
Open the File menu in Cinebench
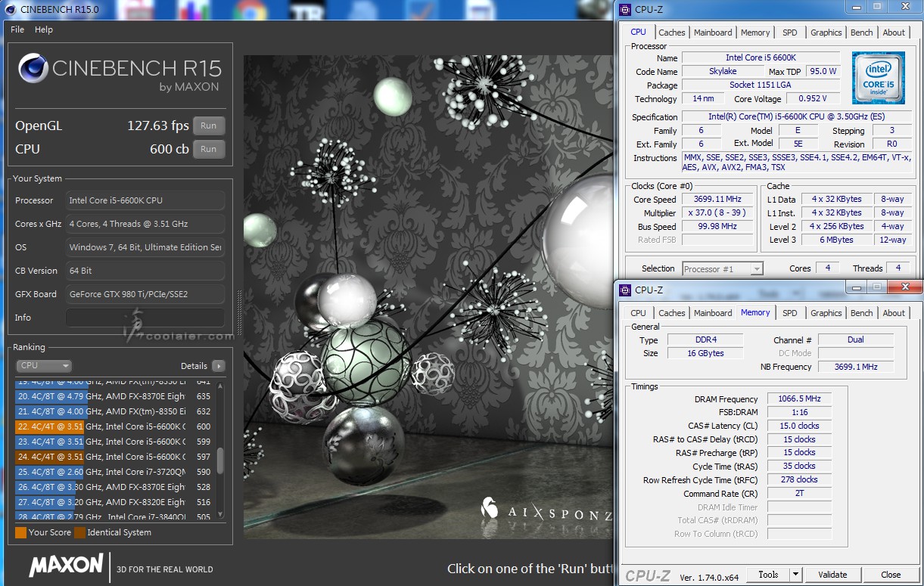point(17,29)
